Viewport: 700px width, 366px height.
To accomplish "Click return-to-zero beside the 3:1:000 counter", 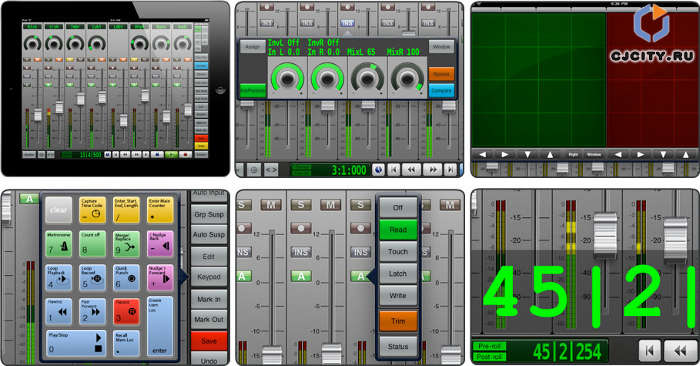I will pyautogui.click(x=393, y=170).
